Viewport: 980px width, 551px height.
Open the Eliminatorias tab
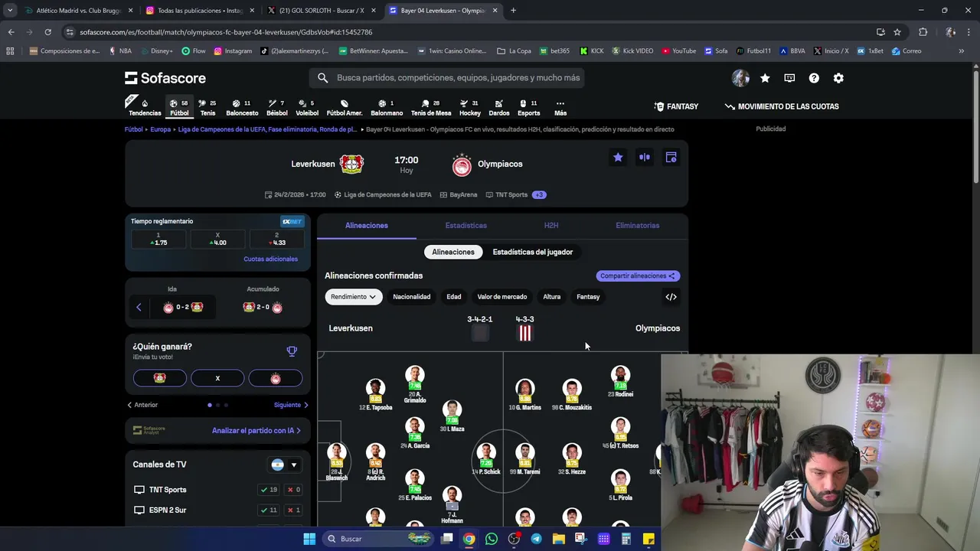tap(637, 226)
